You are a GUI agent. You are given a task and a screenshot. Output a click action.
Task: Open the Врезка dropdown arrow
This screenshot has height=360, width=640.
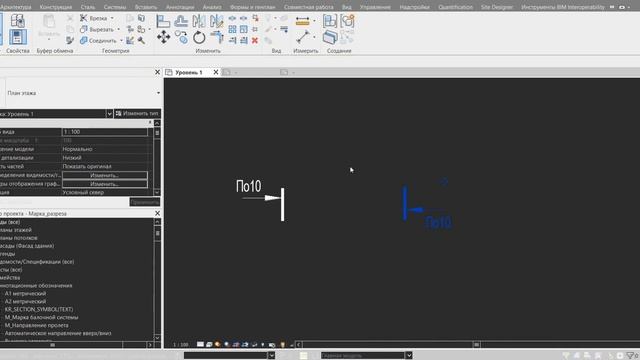[x=112, y=18]
